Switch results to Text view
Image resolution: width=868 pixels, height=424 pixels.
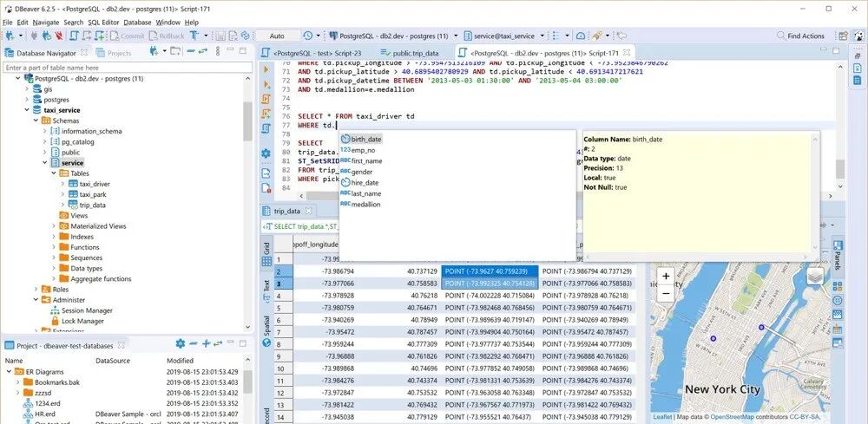[x=266, y=291]
